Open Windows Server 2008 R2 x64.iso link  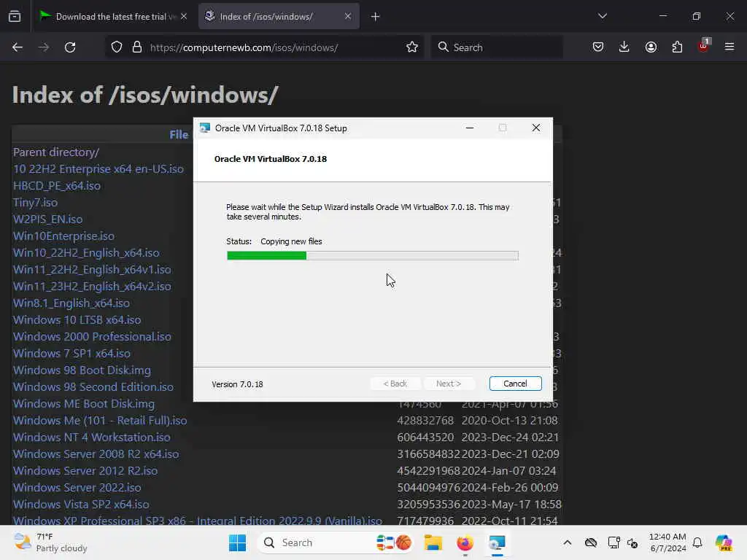[96, 454]
